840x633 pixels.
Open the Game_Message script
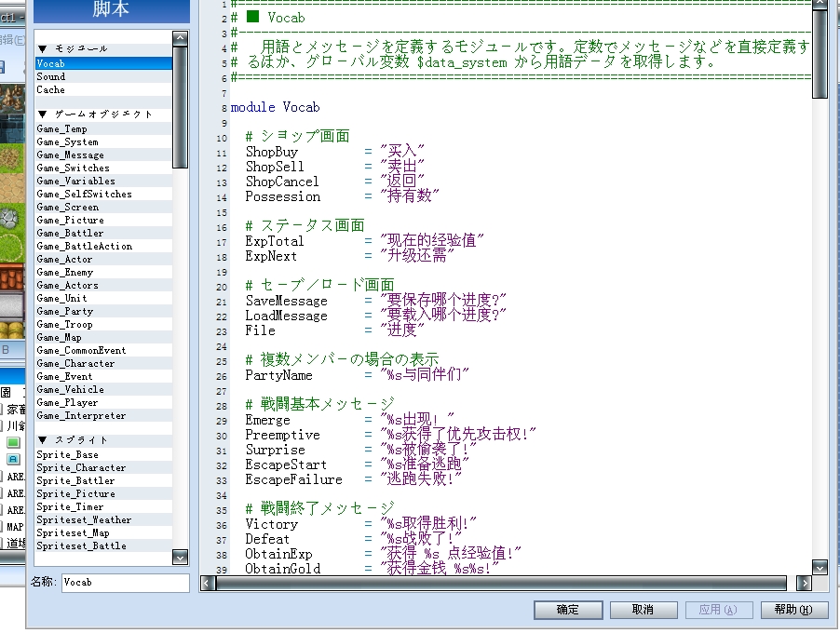[x=104, y=155]
